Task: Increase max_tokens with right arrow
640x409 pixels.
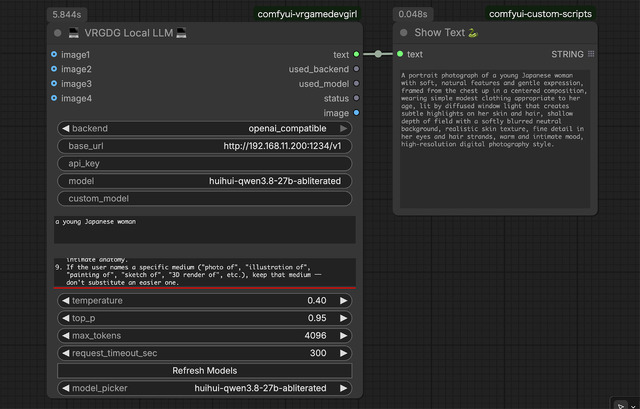Action: point(344,336)
